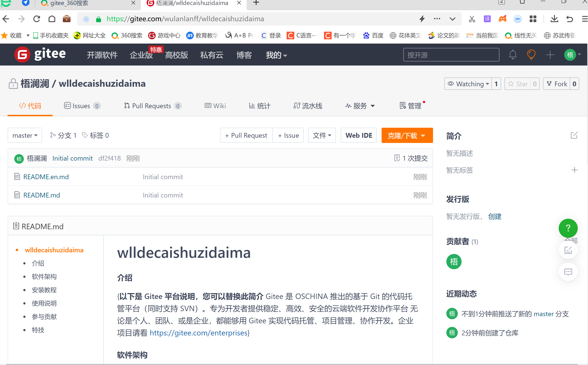Edit the repository intro with pencil icon

coord(574,135)
